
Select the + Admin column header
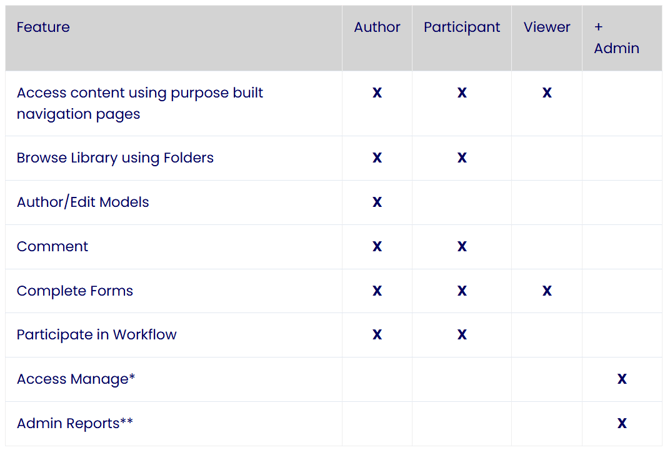click(616, 38)
